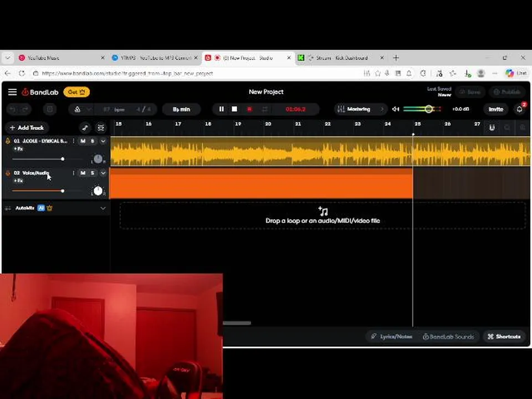
Task: Select the yellow J.COLE waveform region
Action: (320, 151)
